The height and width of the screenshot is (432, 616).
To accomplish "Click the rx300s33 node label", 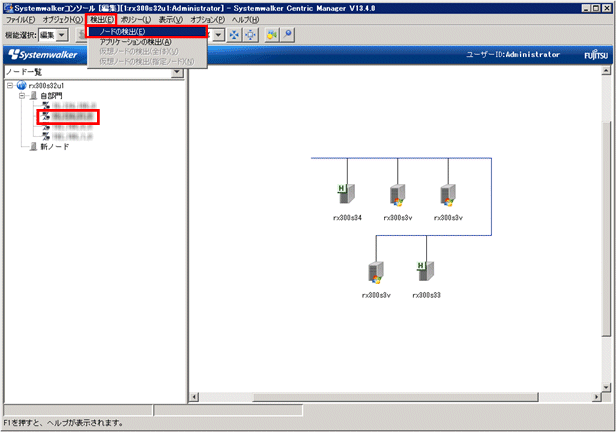I will click(x=426, y=295).
